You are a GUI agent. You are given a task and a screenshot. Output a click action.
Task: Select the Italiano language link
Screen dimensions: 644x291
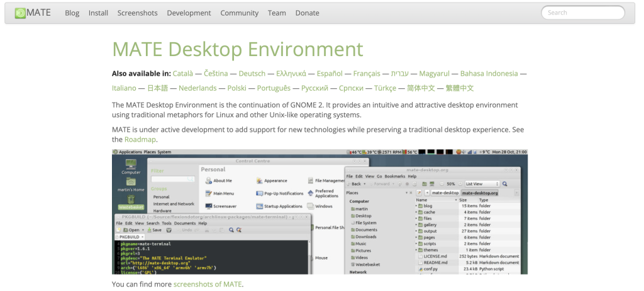pyautogui.click(x=124, y=88)
